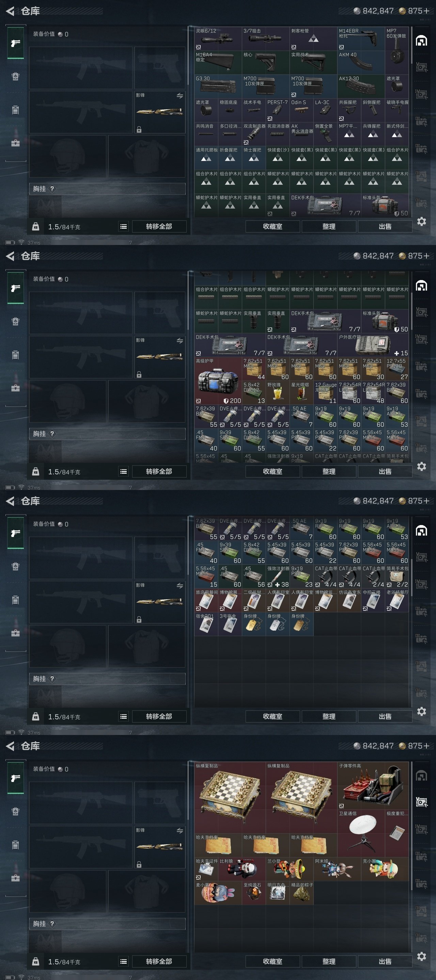The height and width of the screenshot is (980, 436).
Task: Click the 高级护甲 armor repair kit
Action: tap(218, 380)
